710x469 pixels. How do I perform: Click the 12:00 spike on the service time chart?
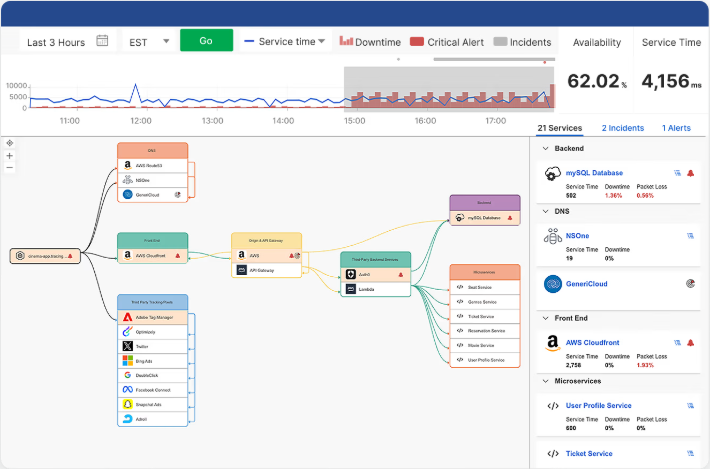(135, 85)
